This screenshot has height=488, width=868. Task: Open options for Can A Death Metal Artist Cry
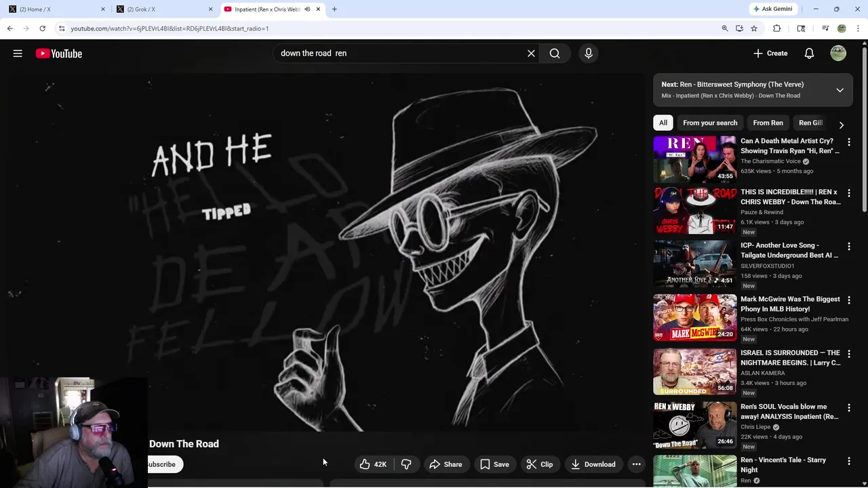[848, 142]
